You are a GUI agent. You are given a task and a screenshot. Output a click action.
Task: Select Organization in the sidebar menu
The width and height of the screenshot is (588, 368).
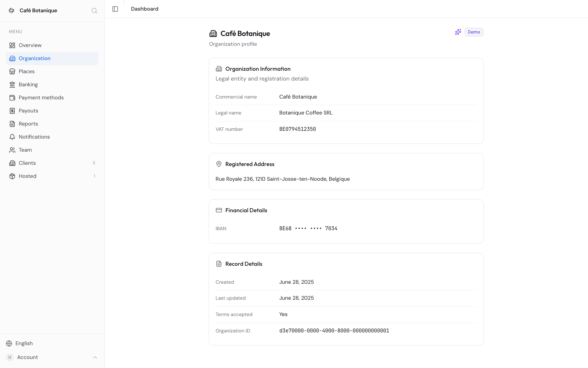click(52, 58)
